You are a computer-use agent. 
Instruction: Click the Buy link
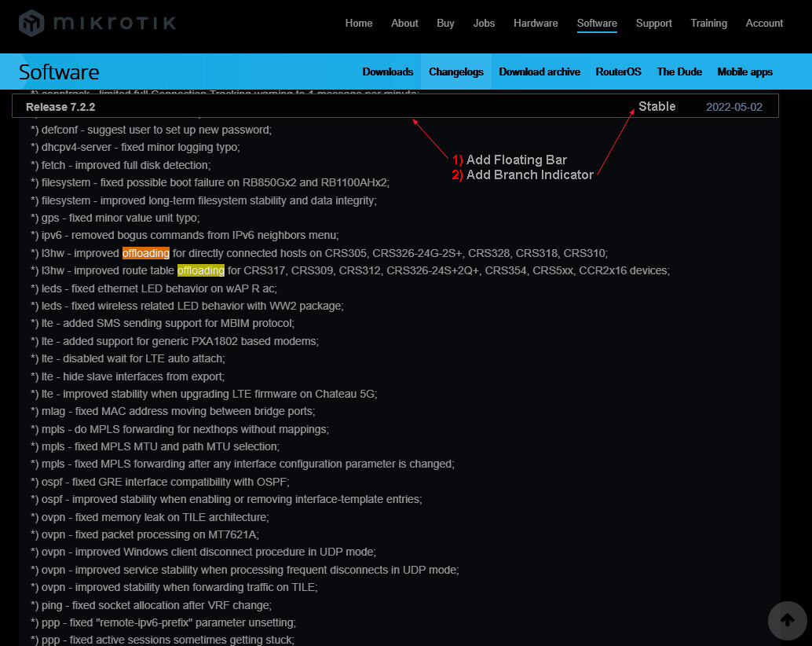[445, 23]
